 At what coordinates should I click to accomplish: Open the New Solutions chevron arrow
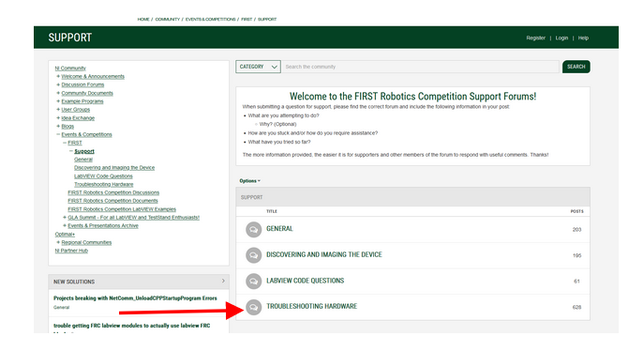pos(223,282)
